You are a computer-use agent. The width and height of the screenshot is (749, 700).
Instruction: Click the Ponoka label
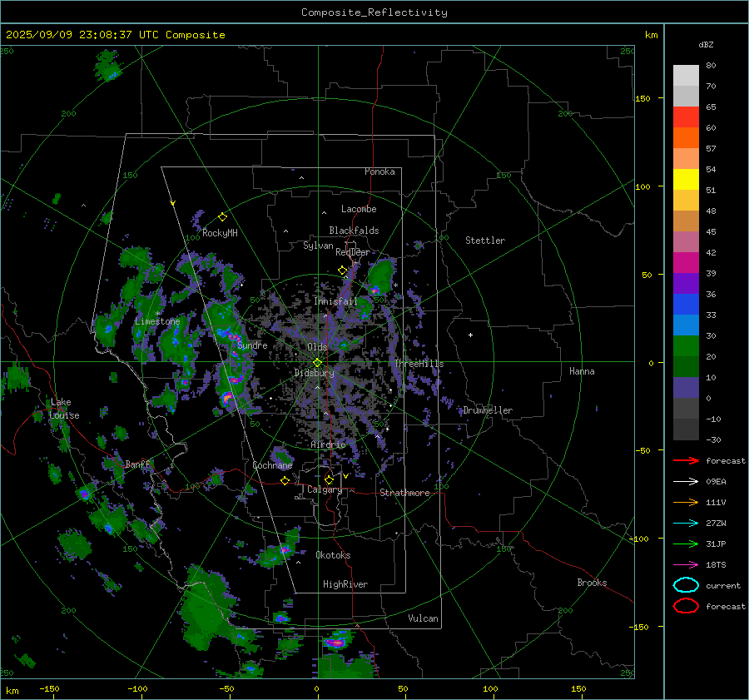click(379, 171)
